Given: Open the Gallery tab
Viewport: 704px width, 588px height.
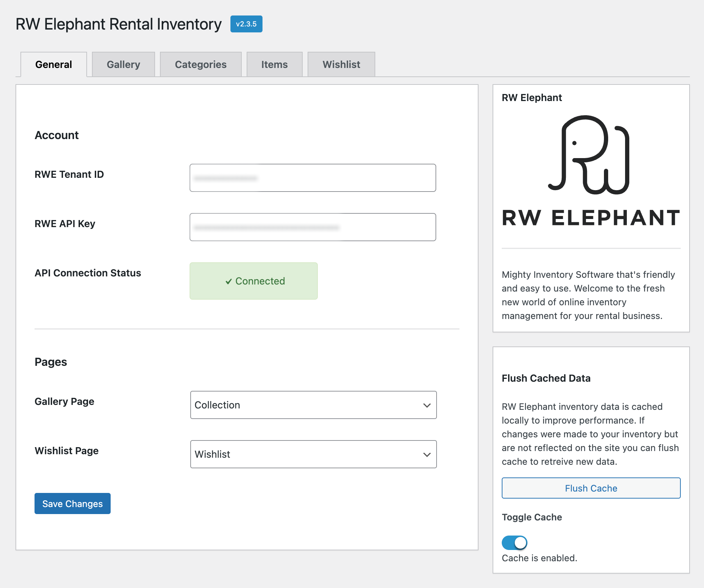Looking at the screenshot, I should pos(123,64).
